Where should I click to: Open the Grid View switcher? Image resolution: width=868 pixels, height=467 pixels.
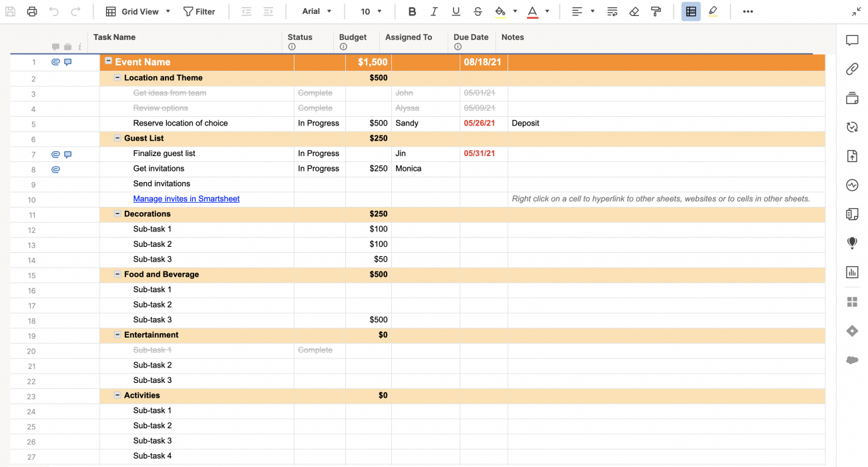coord(137,11)
